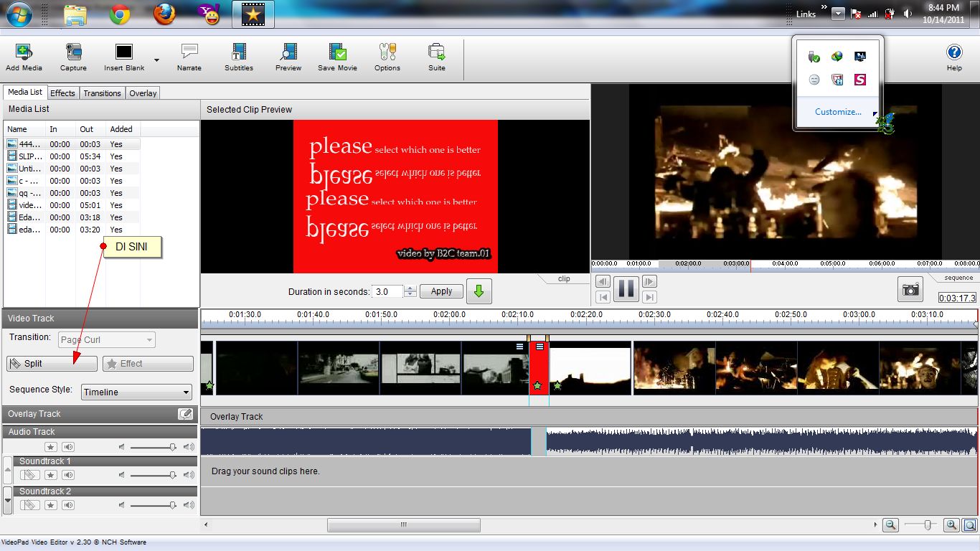Open the Subtitles editor

click(238, 57)
